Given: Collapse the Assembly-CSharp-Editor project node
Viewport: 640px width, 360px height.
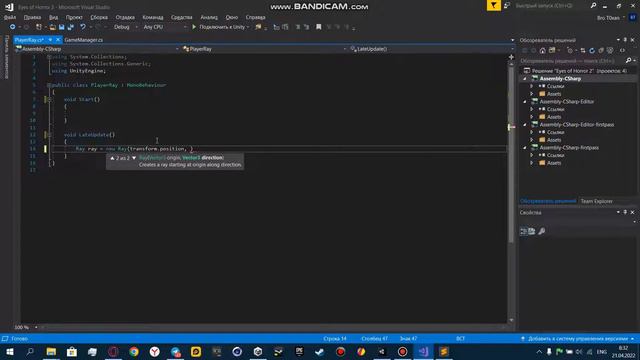Looking at the screenshot, I should (525, 102).
